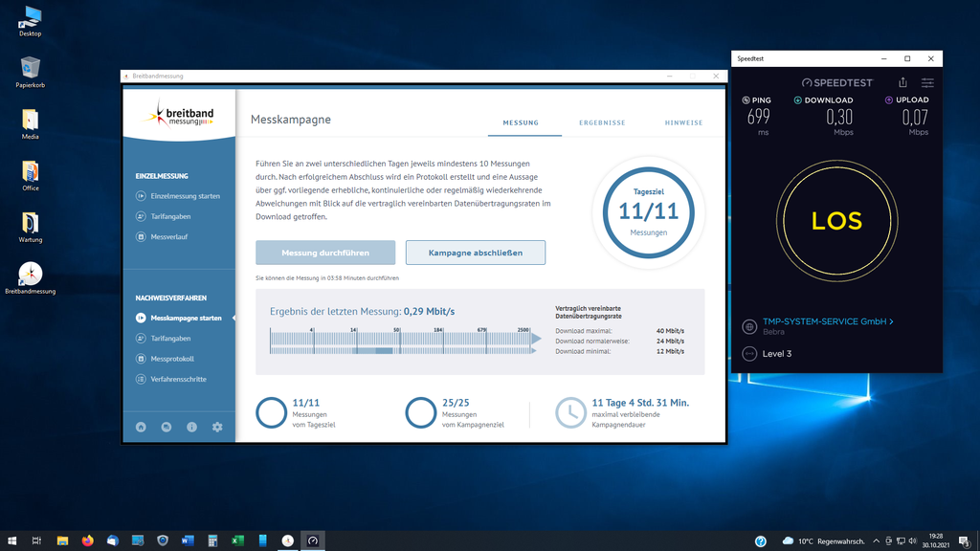Switch to Breitbandmessung app on the taskbar

point(287,540)
